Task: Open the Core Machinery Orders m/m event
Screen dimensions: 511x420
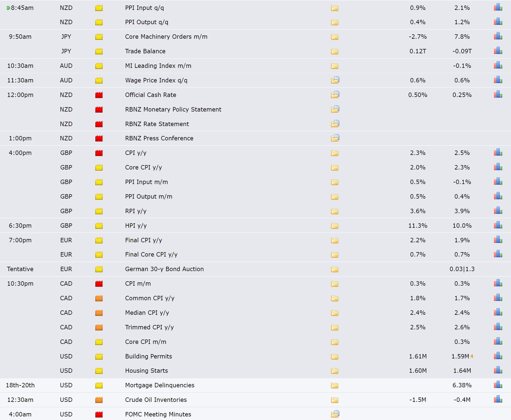Action: pos(166,37)
